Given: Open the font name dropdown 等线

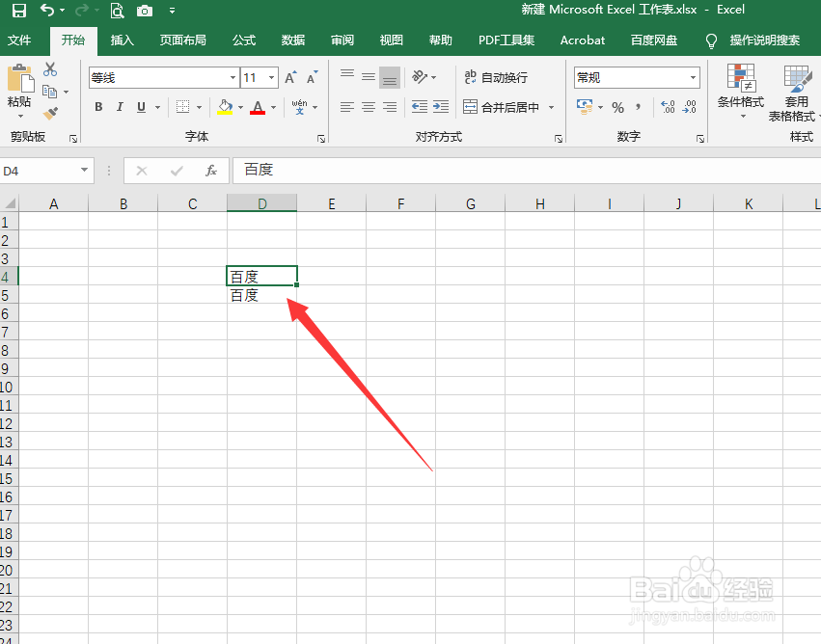Looking at the screenshot, I should tap(233, 78).
